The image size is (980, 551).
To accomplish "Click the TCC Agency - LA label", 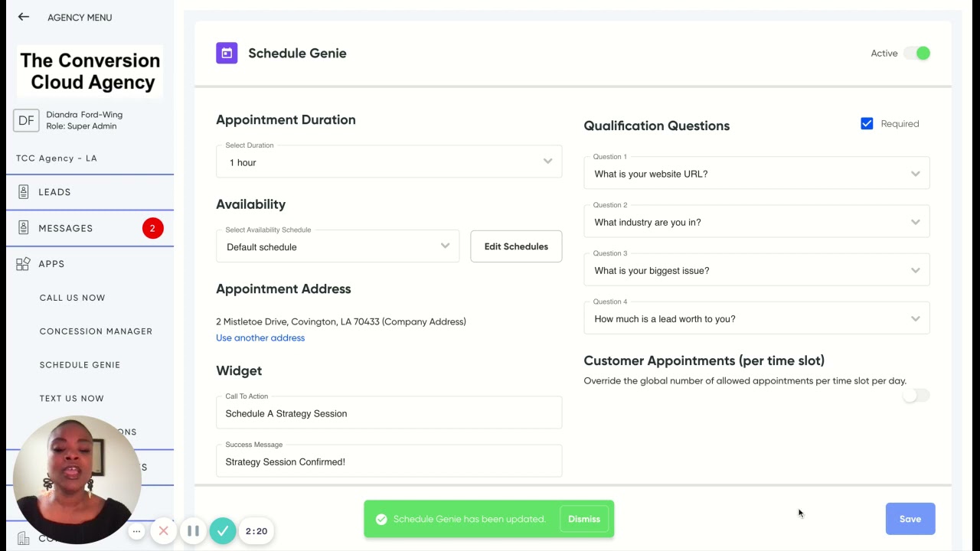I will [x=57, y=158].
